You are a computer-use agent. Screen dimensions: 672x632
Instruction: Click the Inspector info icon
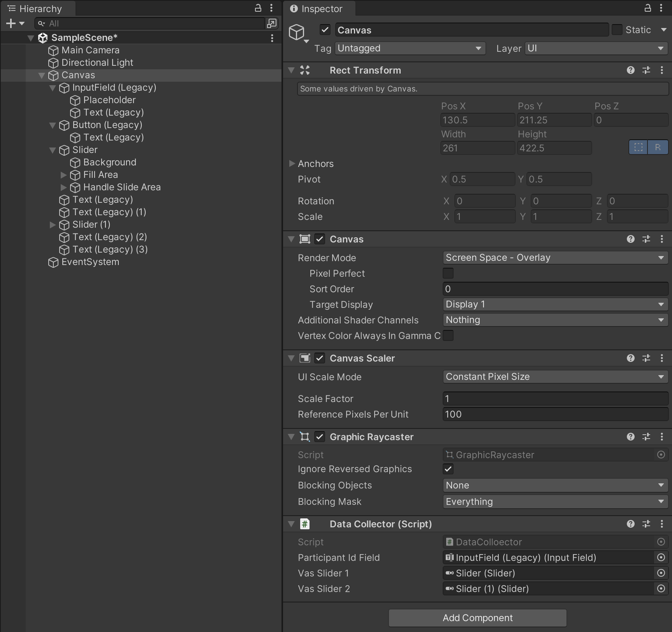[x=294, y=9]
